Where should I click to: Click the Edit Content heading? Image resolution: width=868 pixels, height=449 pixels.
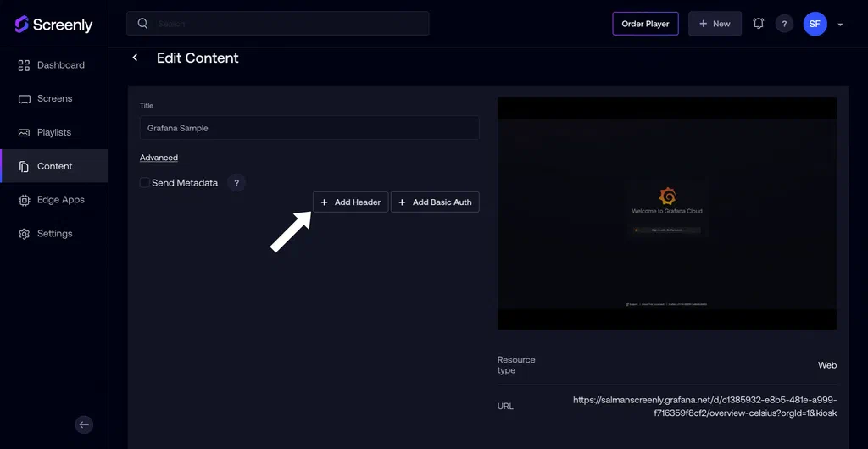(x=198, y=58)
